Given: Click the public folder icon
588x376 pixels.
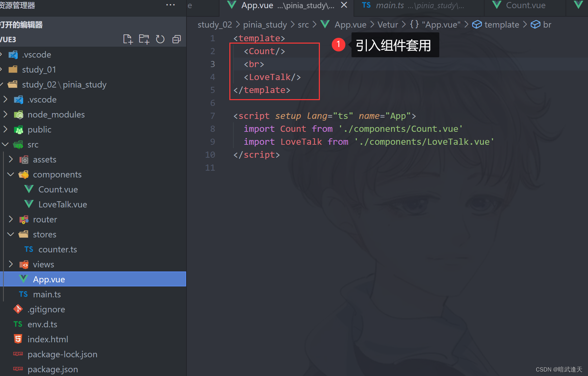Looking at the screenshot, I should 18,129.
